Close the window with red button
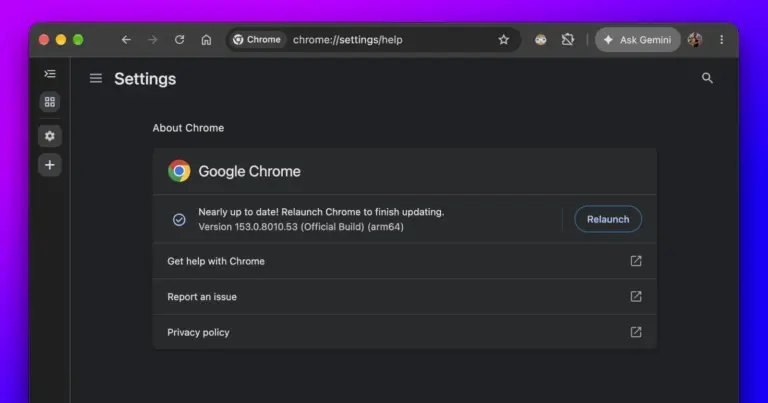Viewport: 768px width, 403px height. tap(44, 40)
